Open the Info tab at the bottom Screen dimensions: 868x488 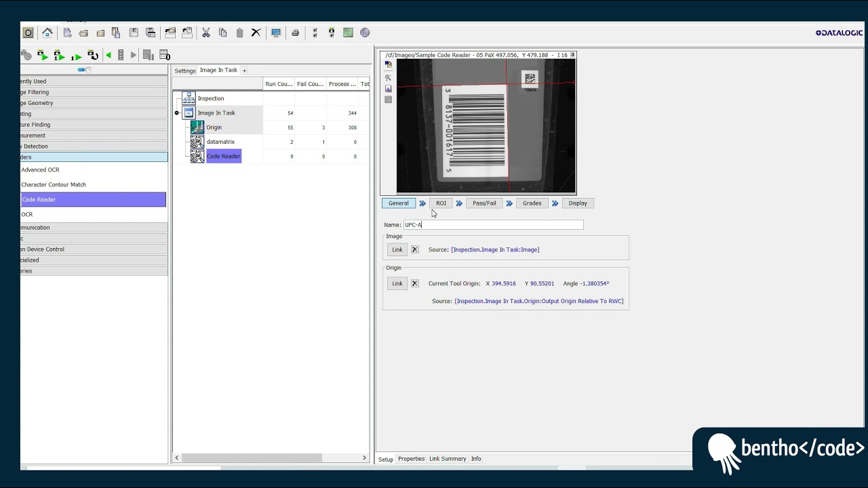[x=476, y=459]
